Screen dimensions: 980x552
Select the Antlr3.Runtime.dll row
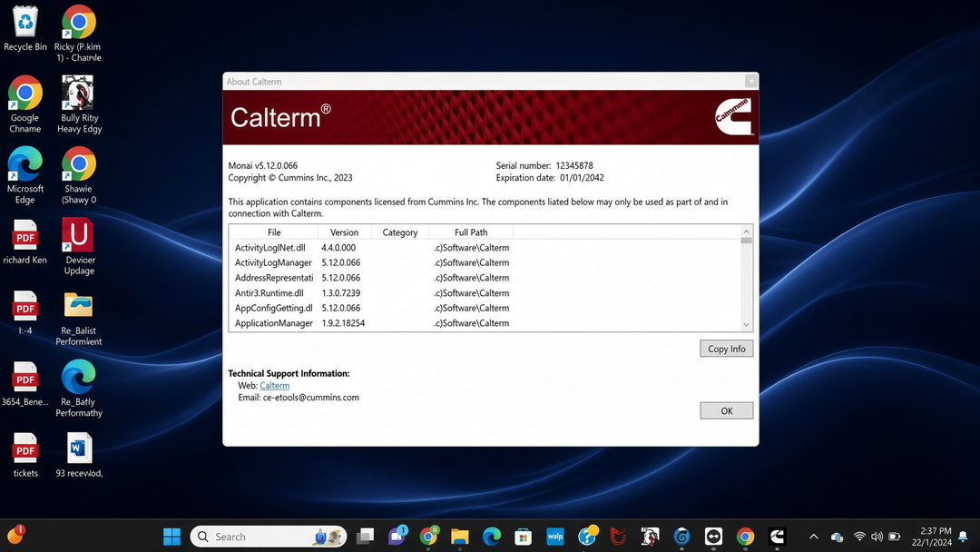point(485,292)
